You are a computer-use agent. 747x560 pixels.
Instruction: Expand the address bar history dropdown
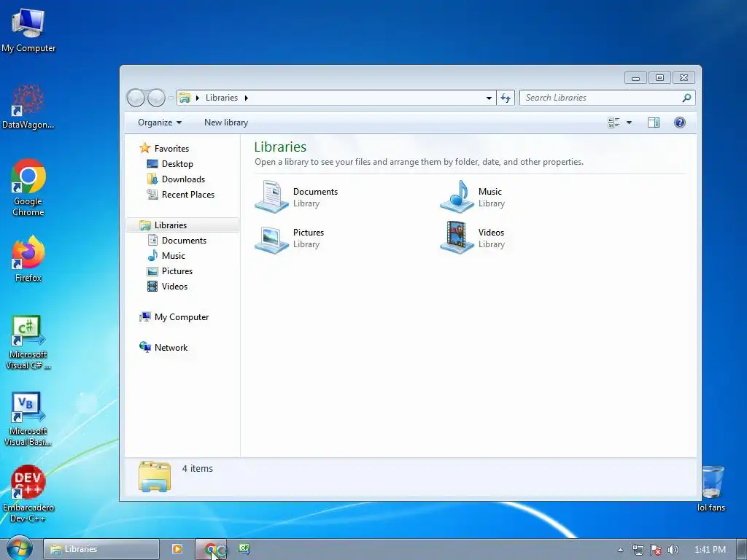tap(489, 98)
